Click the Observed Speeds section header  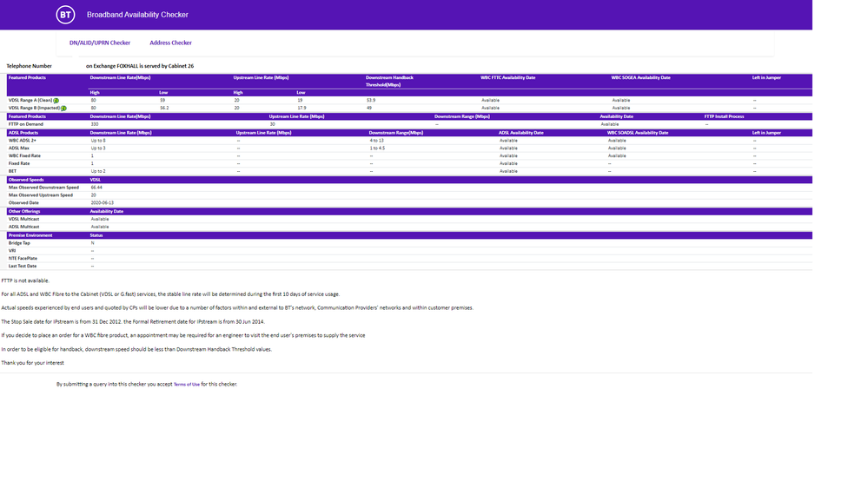tap(26, 180)
